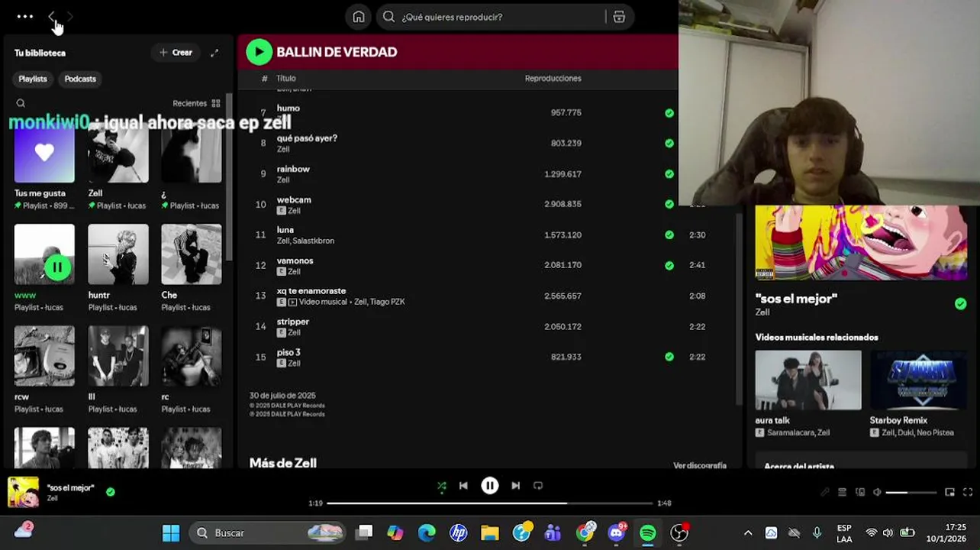Viewport: 980px width, 550px height.
Task: Open Salastkbron artist link on luna
Action: click(314, 241)
